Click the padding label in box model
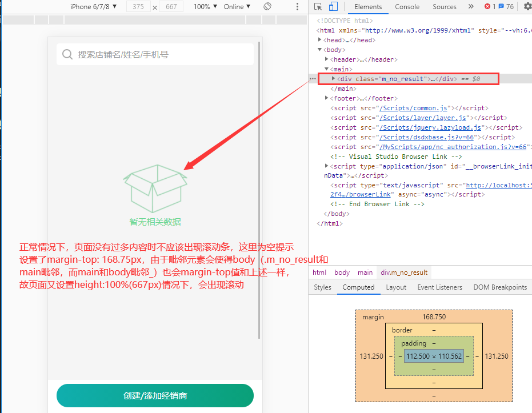 414,343
